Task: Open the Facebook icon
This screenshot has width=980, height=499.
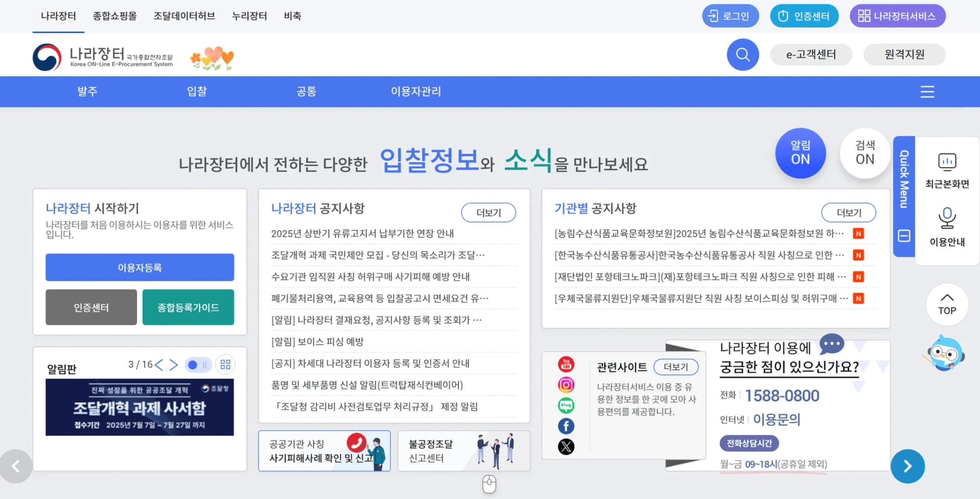Action: click(566, 425)
